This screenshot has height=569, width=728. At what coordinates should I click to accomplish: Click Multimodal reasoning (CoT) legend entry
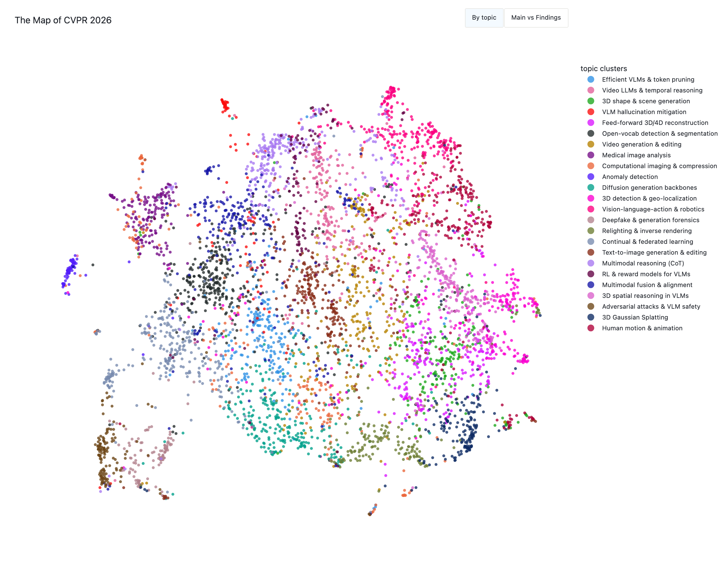(636, 263)
